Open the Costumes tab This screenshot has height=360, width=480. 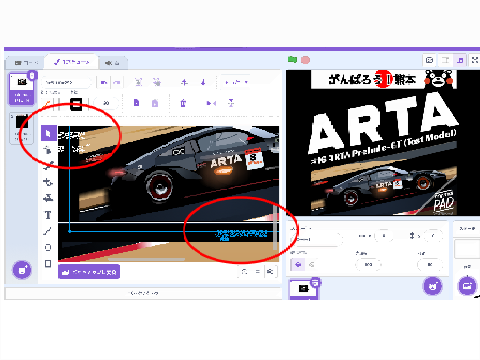click(x=72, y=62)
